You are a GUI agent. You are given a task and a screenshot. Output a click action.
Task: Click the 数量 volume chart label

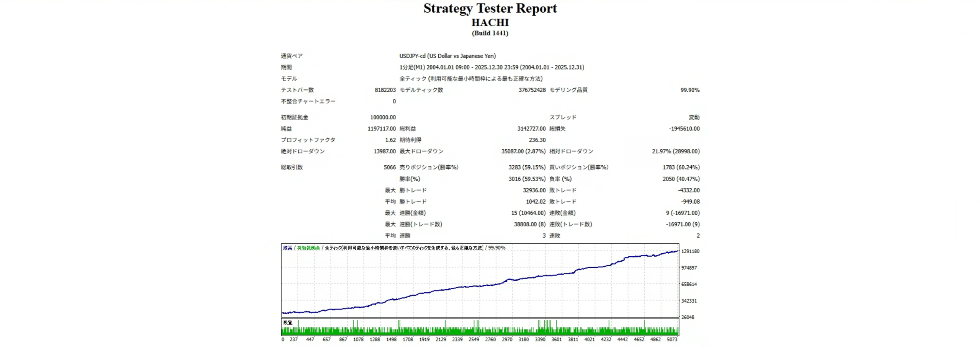coord(287,323)
